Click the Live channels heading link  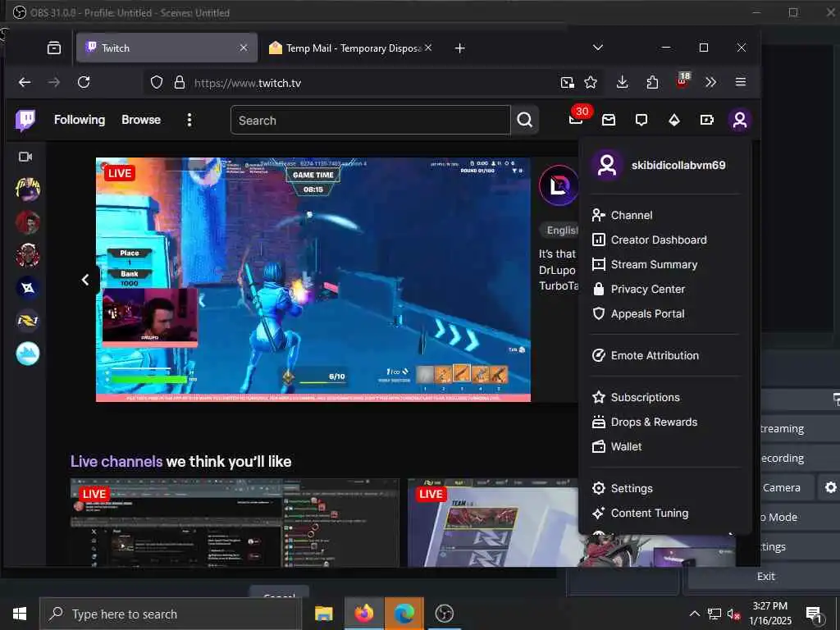(x=116, y=462)
